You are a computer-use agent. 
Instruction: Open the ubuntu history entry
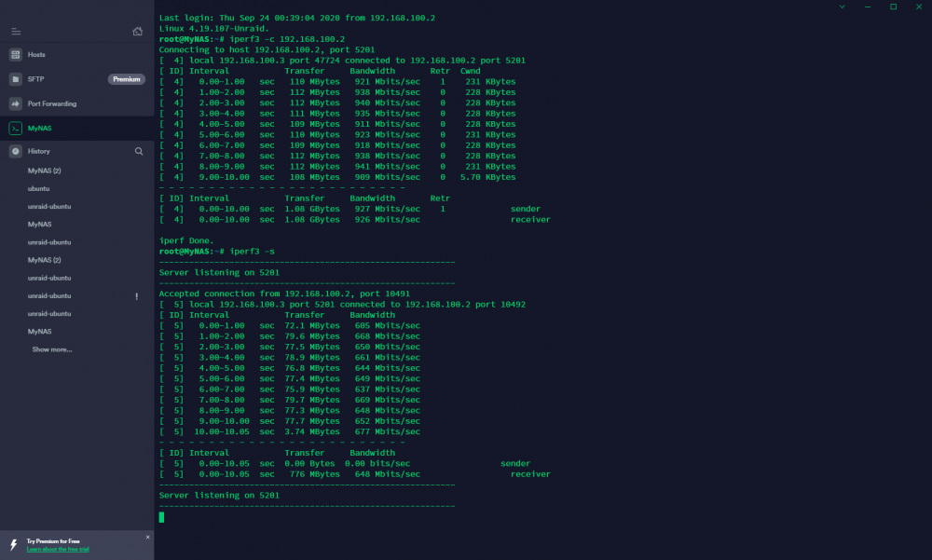[x=38, y=188]
